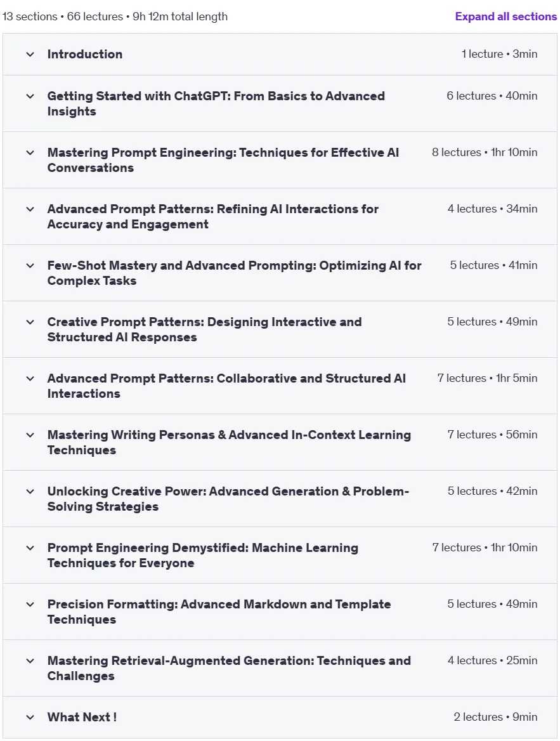The image size is (560, 741).
Task: Open Introduction section title
Action: 84,55
